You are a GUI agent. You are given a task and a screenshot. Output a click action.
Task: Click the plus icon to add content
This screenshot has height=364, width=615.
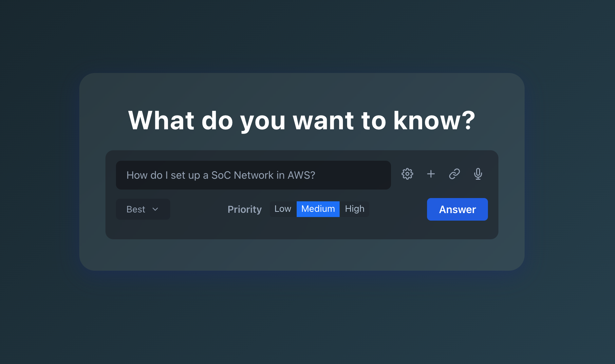431,174
